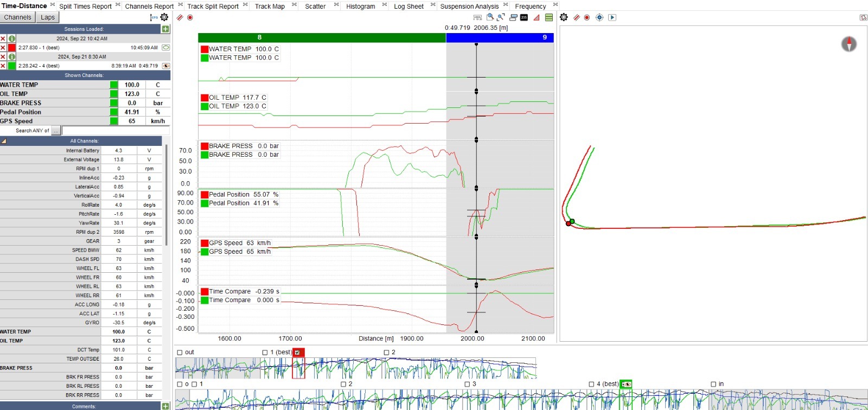The image size is (868, 410).
Task: Click the red color swatch for lap 2:27.830
Action: 11,48
